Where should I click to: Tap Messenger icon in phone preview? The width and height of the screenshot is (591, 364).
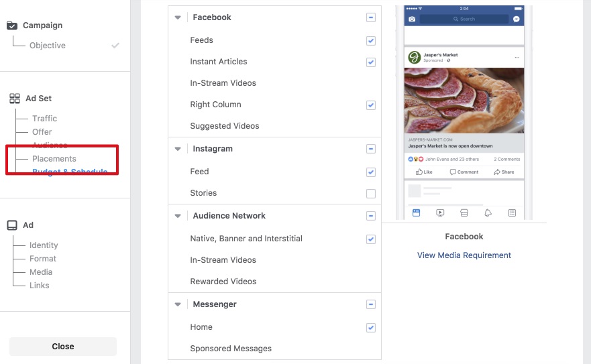[517, 19]
